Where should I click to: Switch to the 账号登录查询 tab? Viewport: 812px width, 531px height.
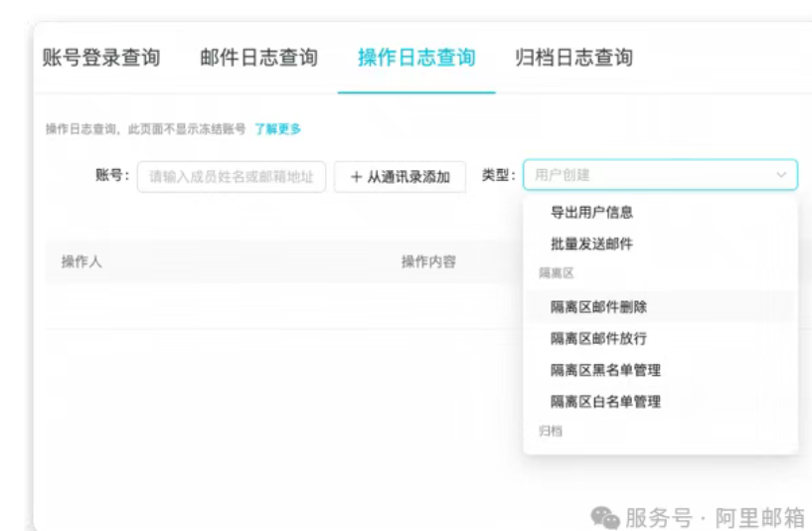[101, 58]
